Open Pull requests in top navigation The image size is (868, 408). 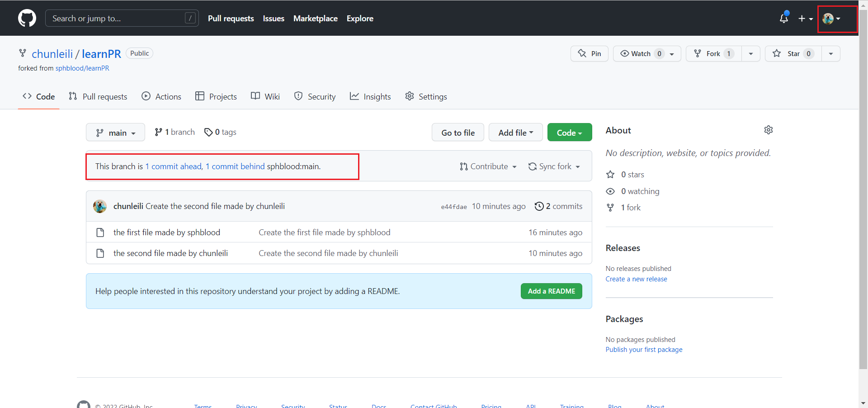point(231,19)
